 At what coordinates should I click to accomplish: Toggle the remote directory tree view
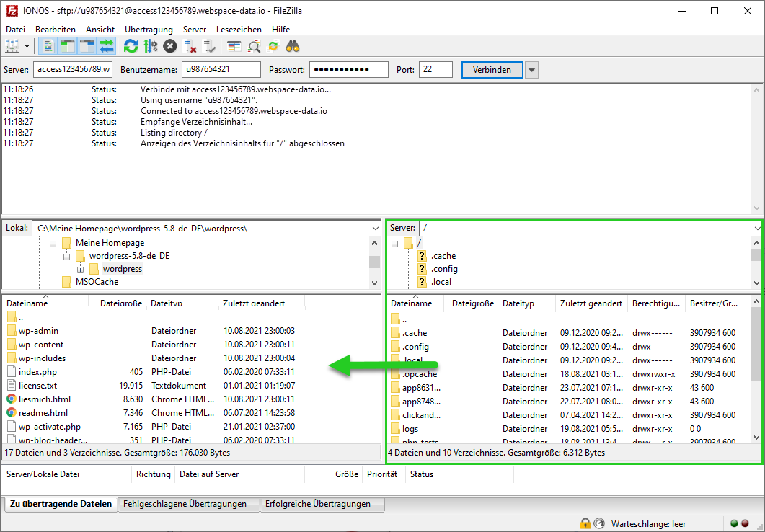pos(87,46)
